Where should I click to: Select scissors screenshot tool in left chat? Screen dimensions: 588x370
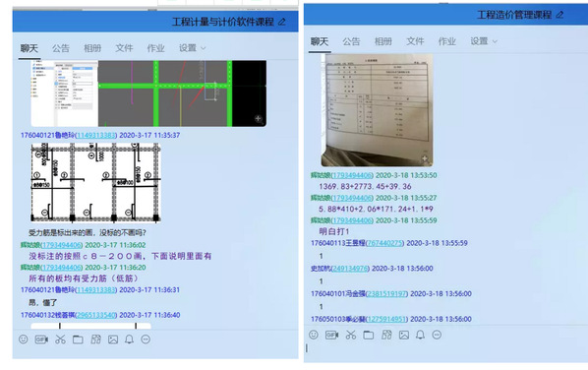pos(60,339)
